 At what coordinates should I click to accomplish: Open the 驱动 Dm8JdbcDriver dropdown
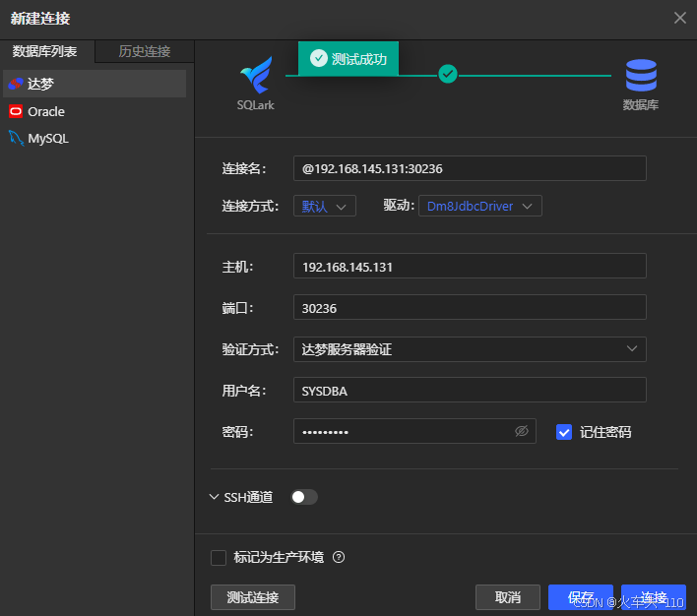click(480, 206)
